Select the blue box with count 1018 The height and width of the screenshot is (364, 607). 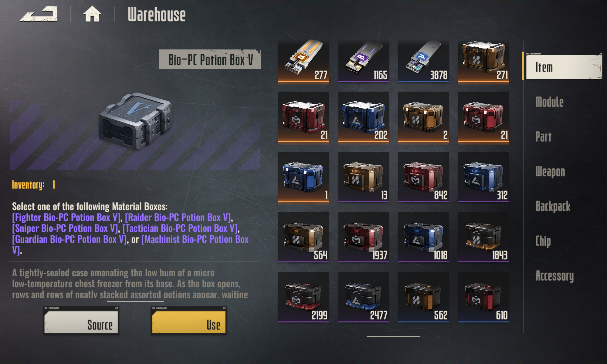[x=423, y=237]
